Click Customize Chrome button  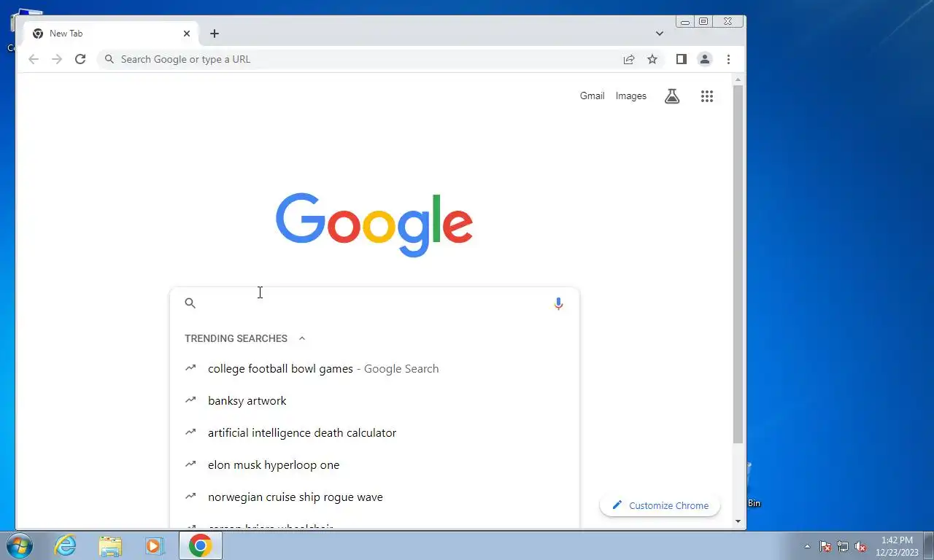coord(660,505)
